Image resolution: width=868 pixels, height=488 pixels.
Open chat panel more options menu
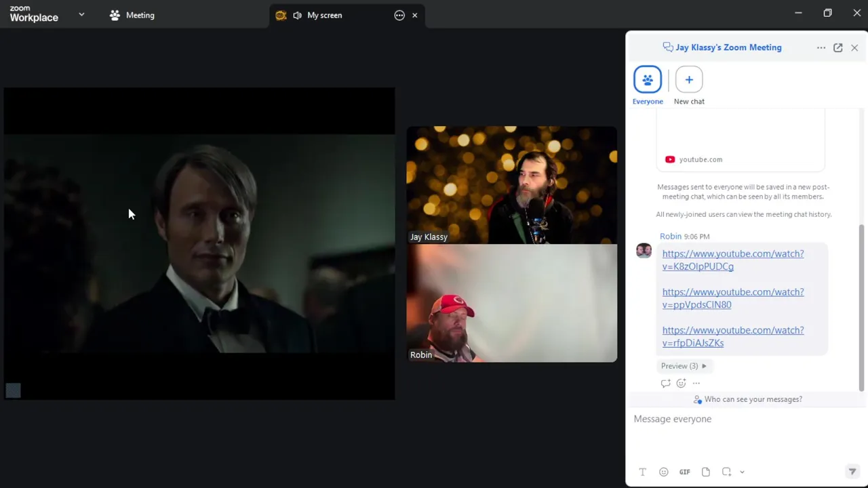pos(821,47)
